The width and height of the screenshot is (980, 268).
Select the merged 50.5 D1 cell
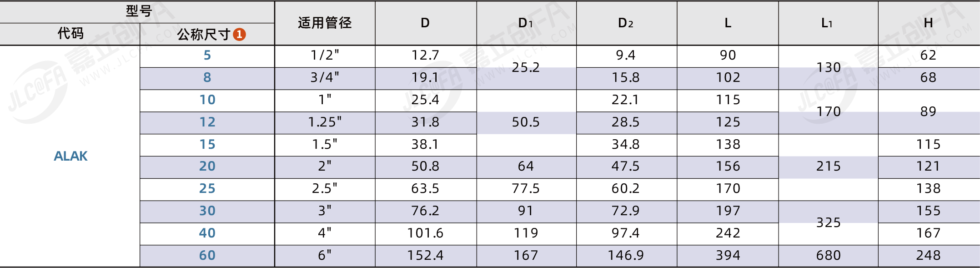click(x=526, y=122)
